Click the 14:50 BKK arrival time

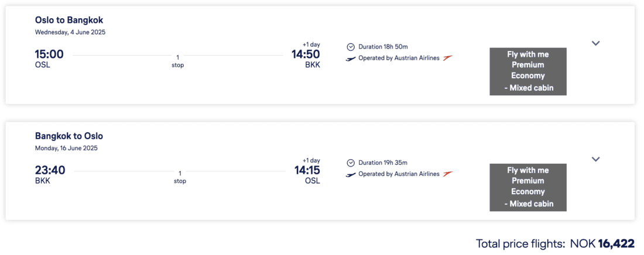click(x=306, y=55)
